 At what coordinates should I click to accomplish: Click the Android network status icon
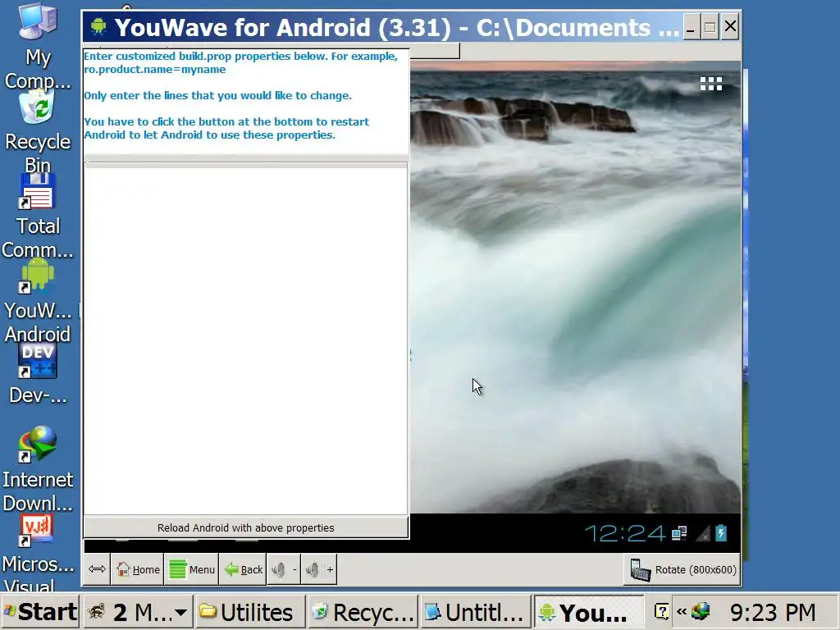[679, 533]
